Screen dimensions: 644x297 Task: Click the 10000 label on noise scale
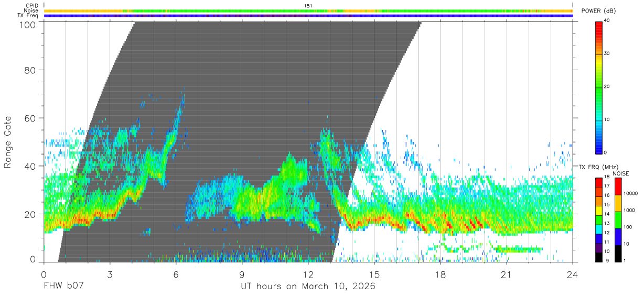(632, 194)
